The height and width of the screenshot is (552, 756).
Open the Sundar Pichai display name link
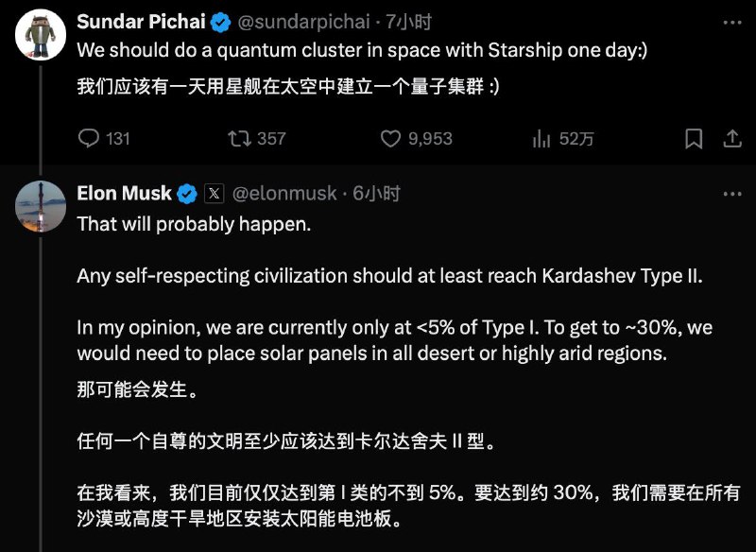pyautogui.click(x=143, y=21)
